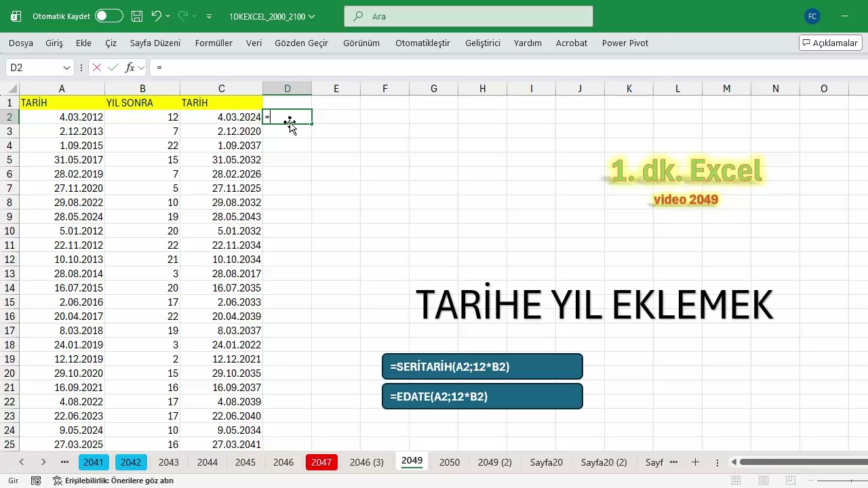Open the Power Pivot tab
Viewport: 868px width, 488px height.
[625, 43]
